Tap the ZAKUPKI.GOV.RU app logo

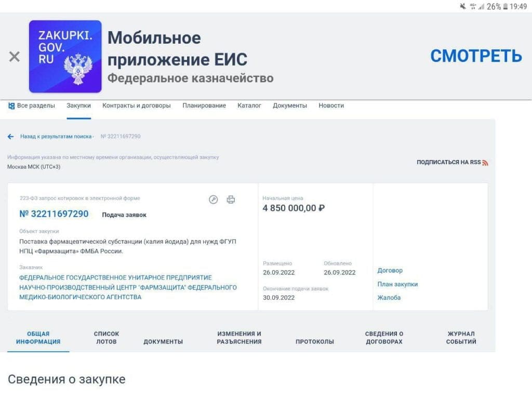coord(65,56)
